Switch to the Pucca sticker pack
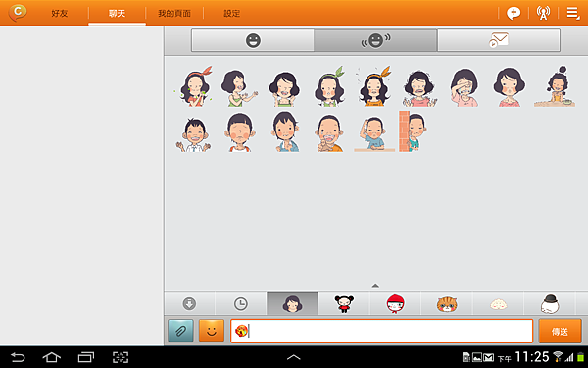This screenshot has height=368, width=588. coord(344,303)
